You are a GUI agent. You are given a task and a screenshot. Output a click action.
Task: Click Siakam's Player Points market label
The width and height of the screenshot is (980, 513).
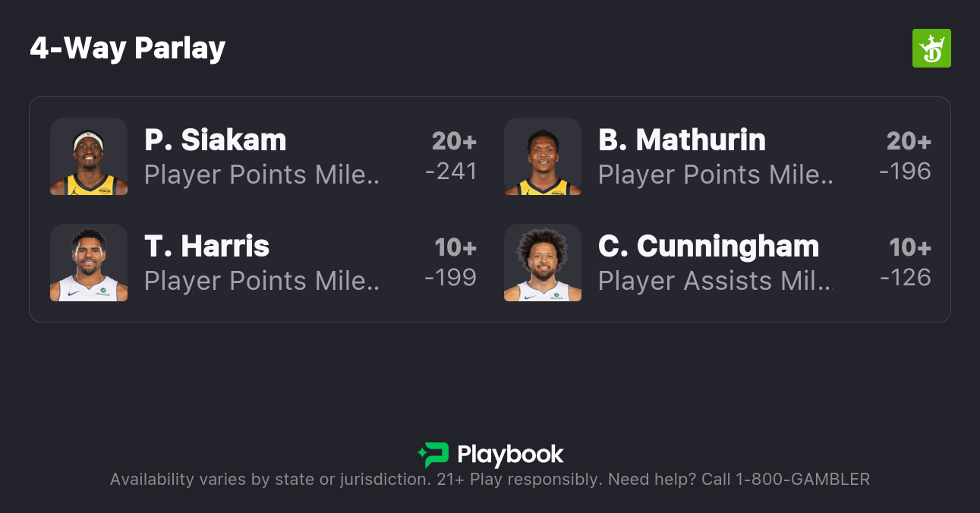pos(261,175)
